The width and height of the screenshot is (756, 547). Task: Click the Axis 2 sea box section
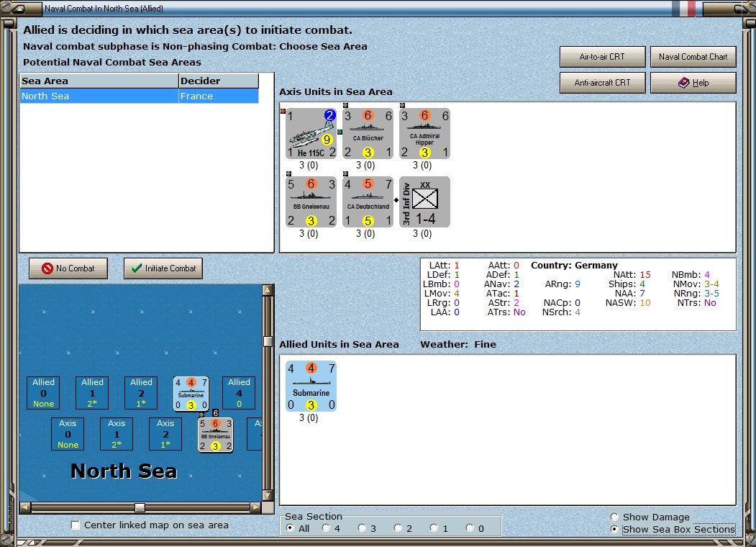(x=165, y=434)
